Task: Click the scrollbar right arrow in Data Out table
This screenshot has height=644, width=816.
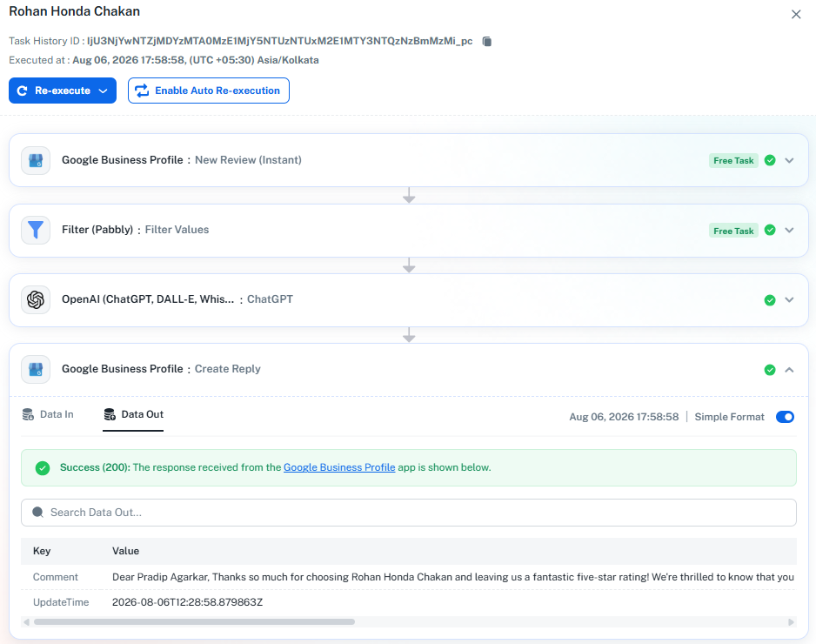Action: coord(791,622)
